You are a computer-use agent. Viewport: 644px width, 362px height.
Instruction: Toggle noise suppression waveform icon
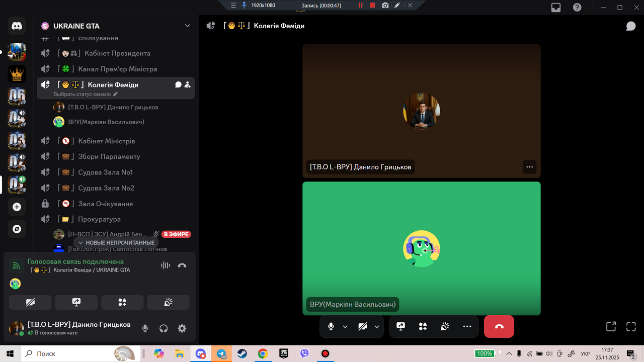click(x=166, y=265)
